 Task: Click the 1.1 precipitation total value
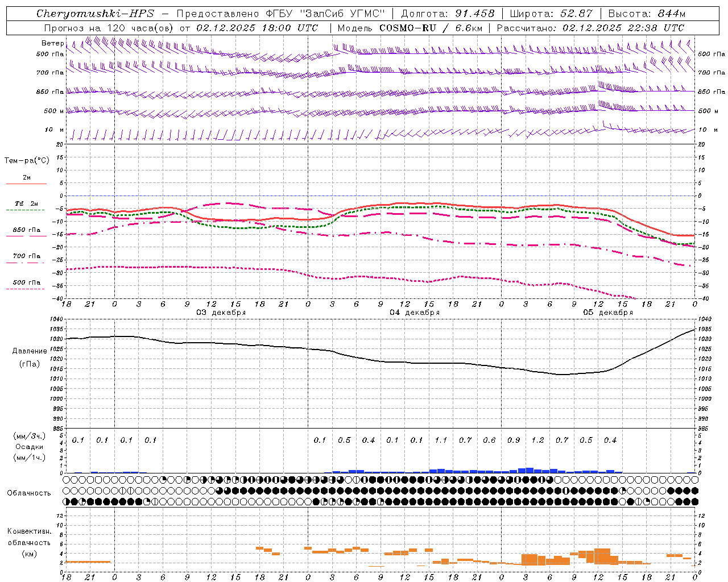click(441, 440)
